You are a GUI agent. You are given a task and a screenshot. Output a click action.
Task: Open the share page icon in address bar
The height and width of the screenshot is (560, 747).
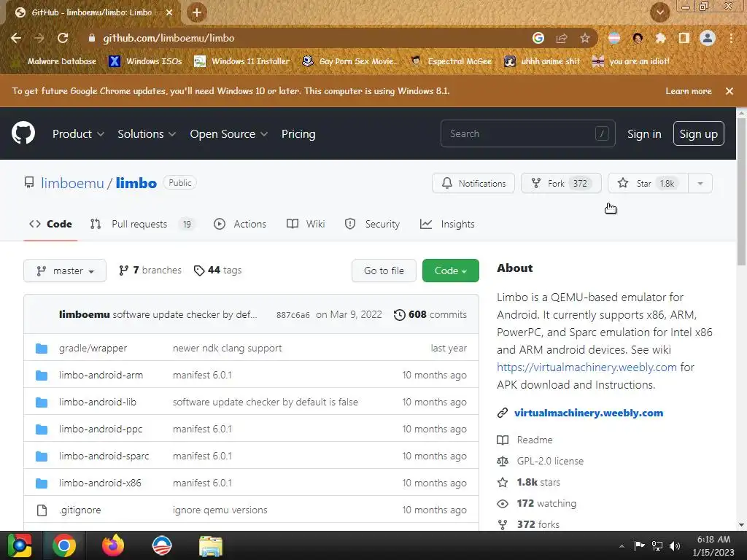[x=562, y=38]
